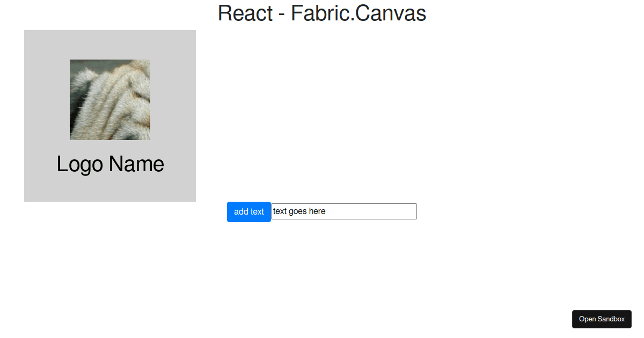
Task: Click the 'React - Fabric.Canvas' page heading
Action: (x=322, y=13)
